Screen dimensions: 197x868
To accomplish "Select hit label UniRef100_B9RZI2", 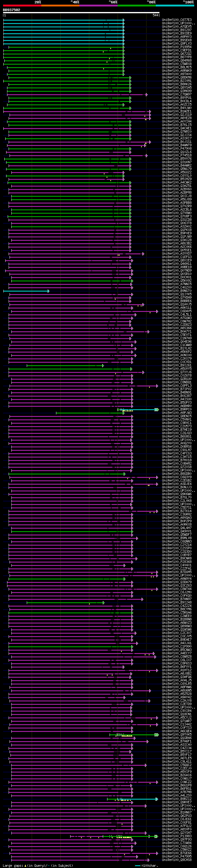I will 177,799.
